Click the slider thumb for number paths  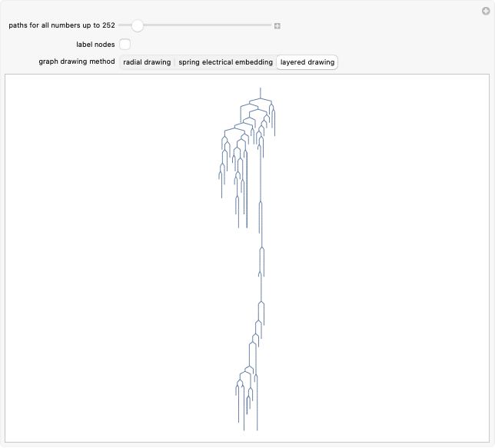coord(138,25)
